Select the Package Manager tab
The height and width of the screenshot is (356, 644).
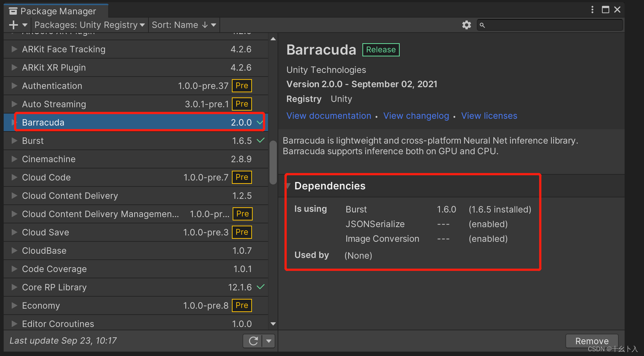click(x=56, y=11)
